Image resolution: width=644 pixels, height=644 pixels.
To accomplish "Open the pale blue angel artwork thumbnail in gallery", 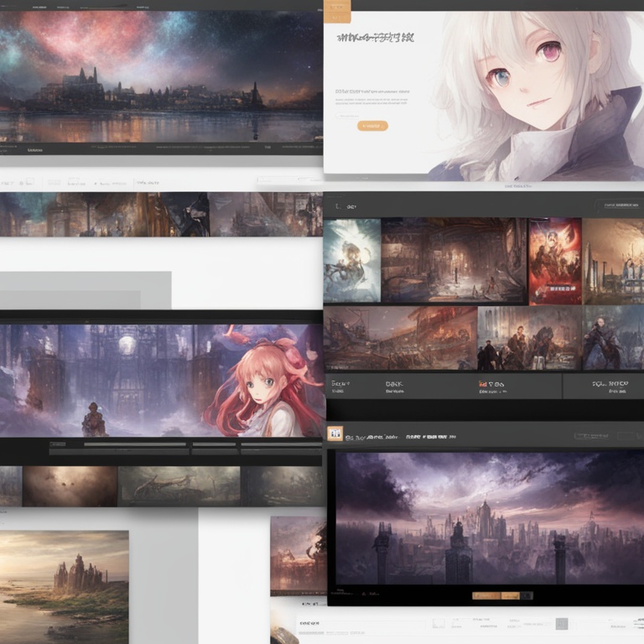I will point(352,261).
